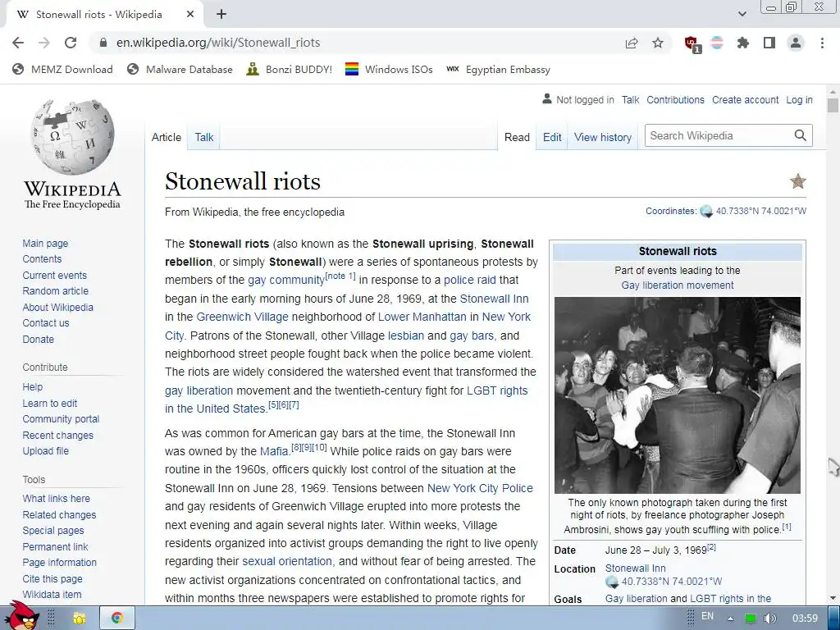
Task: Go back to the previous page
Action: pyautogui.click(x=18, y=43)
